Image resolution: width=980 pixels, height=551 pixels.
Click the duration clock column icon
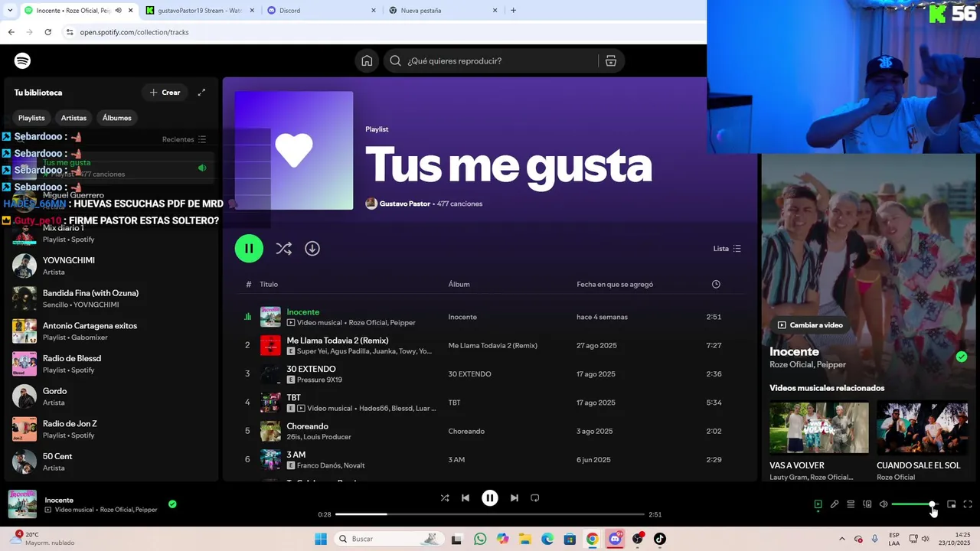(x=716, y=284)
